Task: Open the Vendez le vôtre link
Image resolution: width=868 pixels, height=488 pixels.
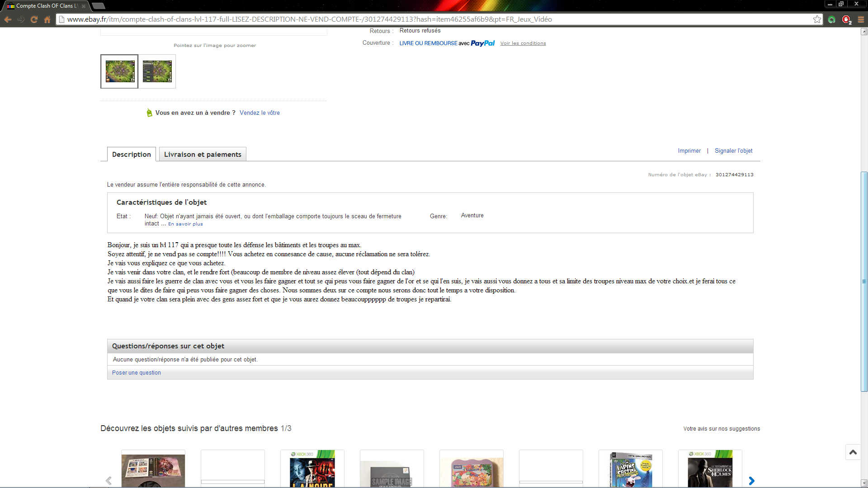Action: click(259, 113)
